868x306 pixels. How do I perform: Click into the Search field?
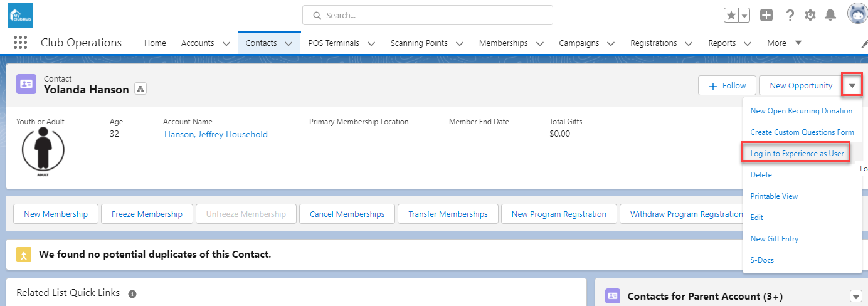coord(428,15)
